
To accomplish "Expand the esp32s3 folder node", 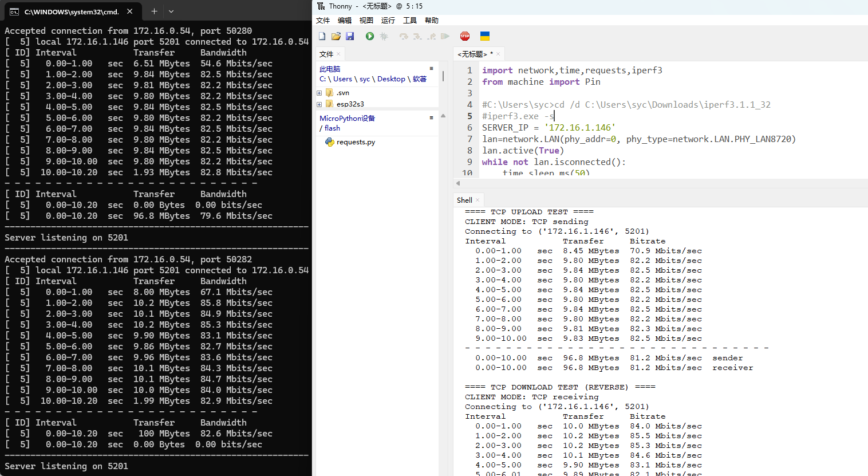I will (x=319, y=104).
